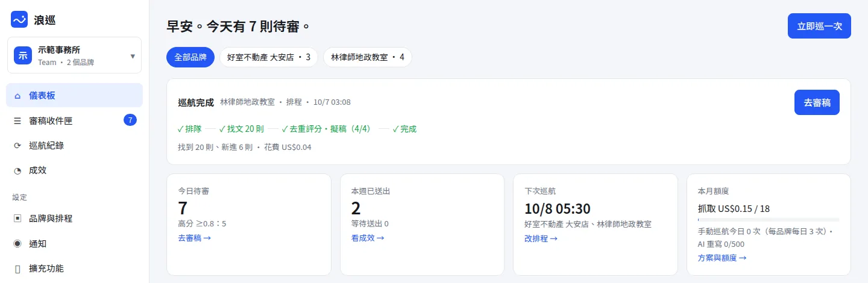This screenshot has width=868, height=283.
Task: Filter by 好室不動產 大安店 chip
Action: point(269,57)
